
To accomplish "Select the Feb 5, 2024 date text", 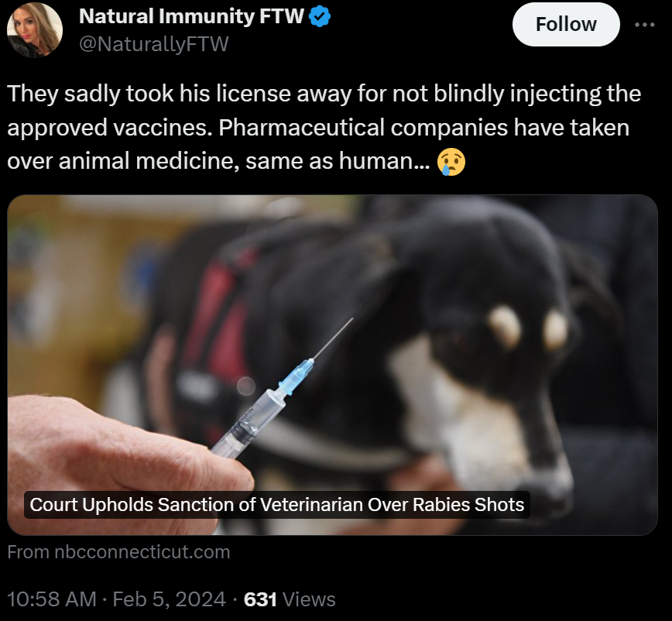I will pyautogui.click(x=170, y=599).
